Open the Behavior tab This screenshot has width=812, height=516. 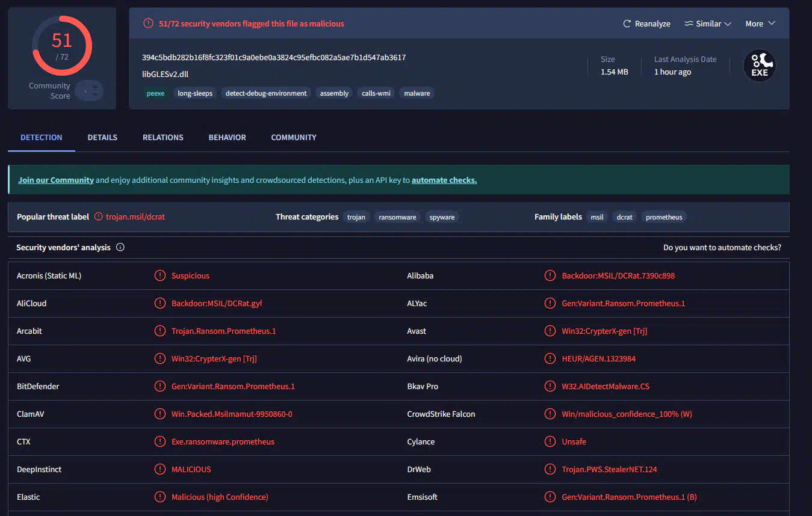click(227, 137)
